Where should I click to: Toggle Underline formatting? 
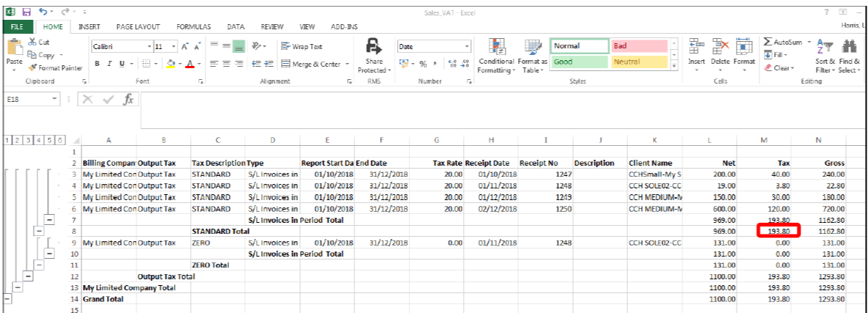coord(122,65)
